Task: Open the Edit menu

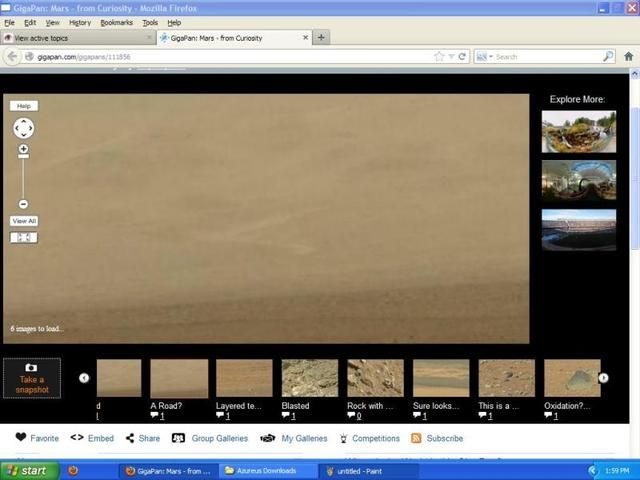Action: click(x=30, y=23)
